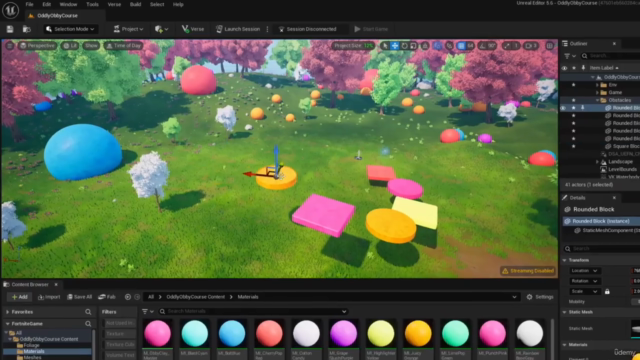640x360 pixels.
Task: Click the browse content icon beside save
Action: [27, 29]
